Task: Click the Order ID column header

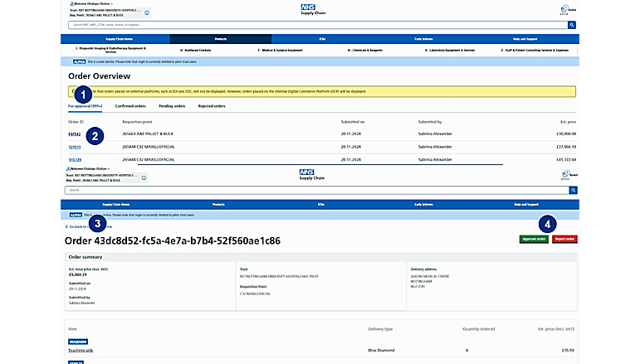Action: (x=76, y=122)
